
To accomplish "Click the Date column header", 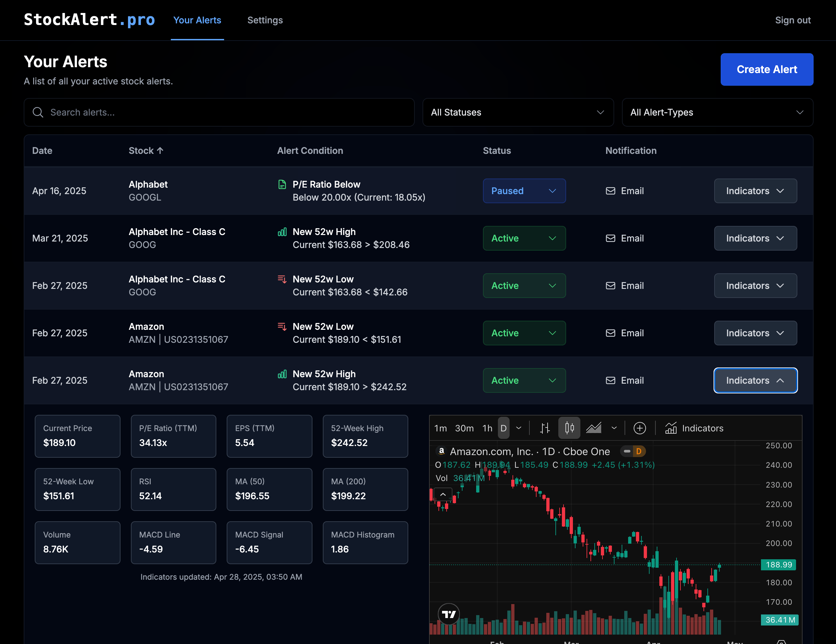I will coord(42,150).
